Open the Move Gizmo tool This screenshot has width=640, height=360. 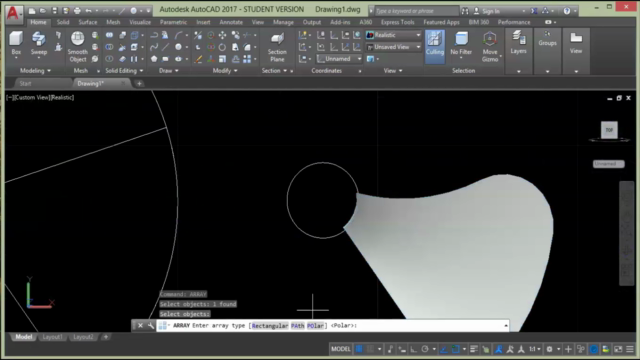(x=490, y=47)
